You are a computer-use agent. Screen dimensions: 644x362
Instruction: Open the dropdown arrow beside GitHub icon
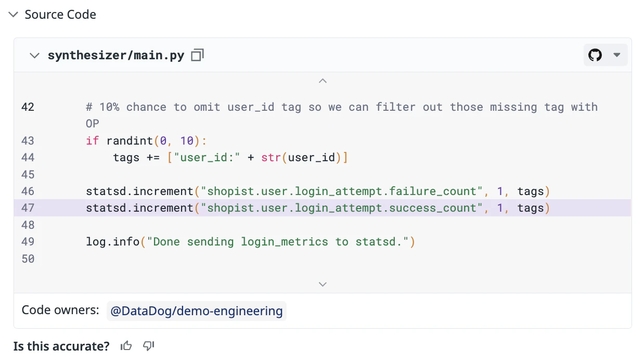(617, 55)
